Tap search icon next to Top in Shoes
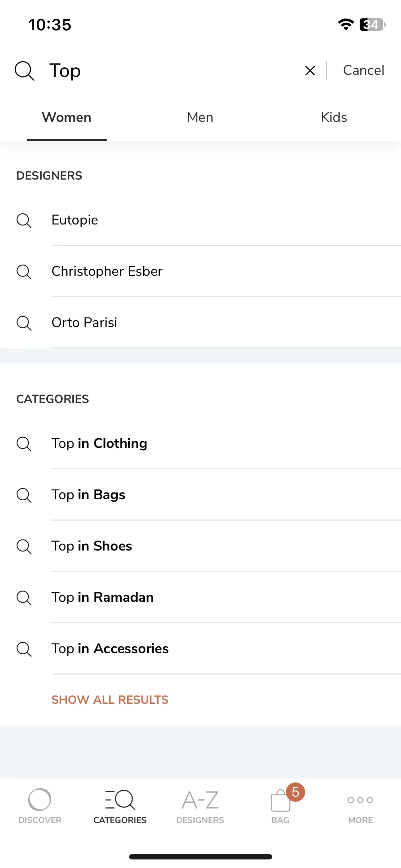 pos(24,546)
